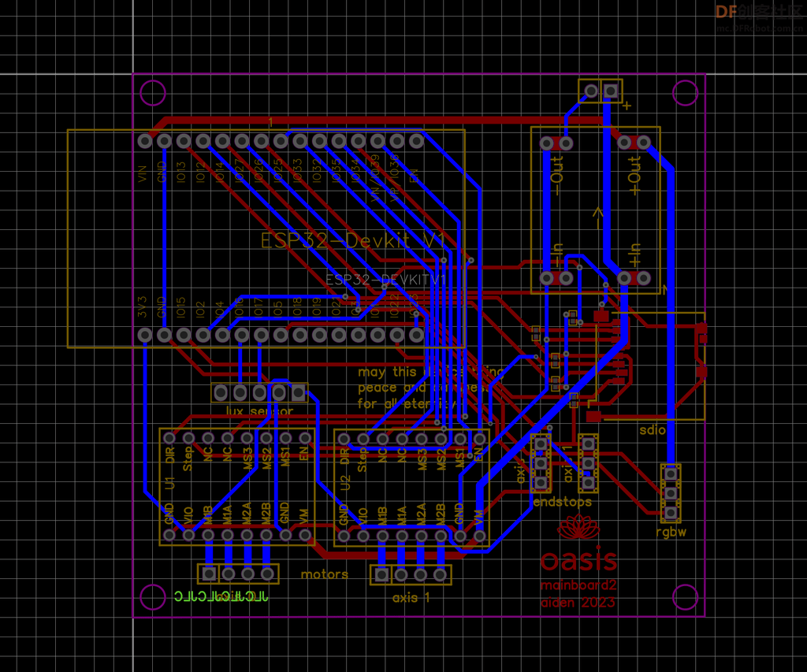Click the 'rgbw' label
The width and height of the screenshot is (807, 672).
(671, 532)
